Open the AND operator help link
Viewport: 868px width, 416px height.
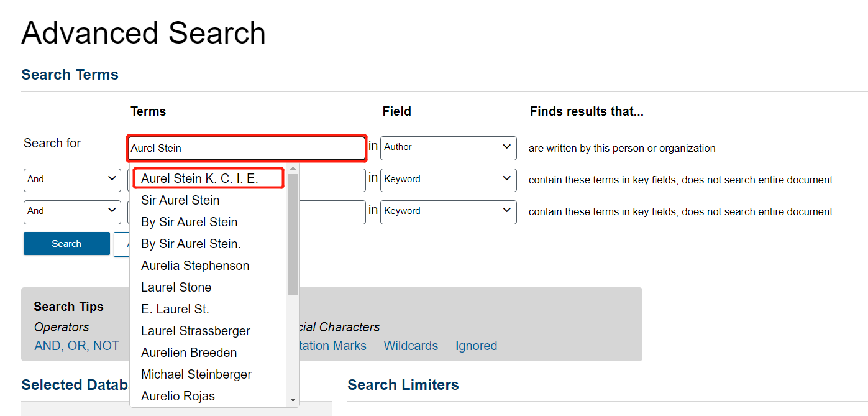click(48, 346)
